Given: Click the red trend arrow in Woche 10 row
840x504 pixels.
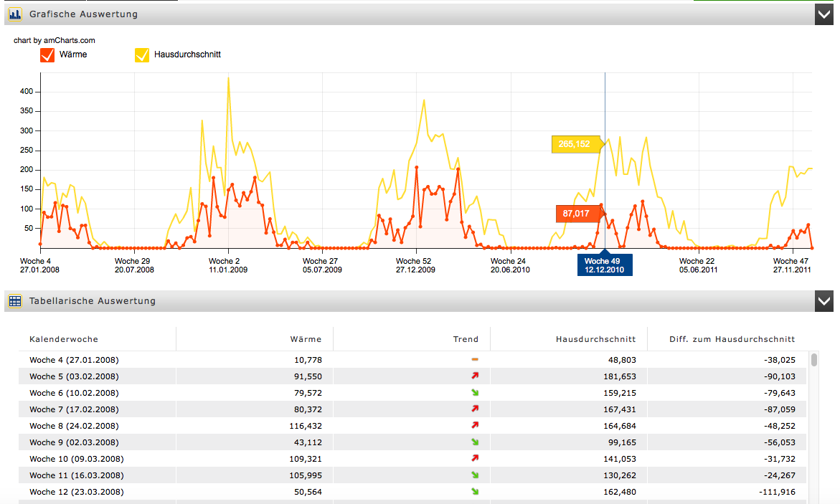Looking at the screenshot, I should 475,458.
